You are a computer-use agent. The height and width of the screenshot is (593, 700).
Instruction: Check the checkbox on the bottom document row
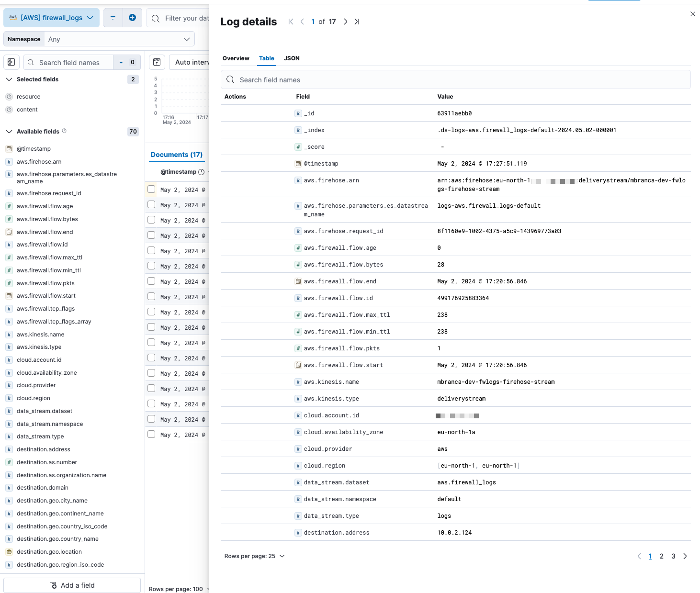(151, 435)
